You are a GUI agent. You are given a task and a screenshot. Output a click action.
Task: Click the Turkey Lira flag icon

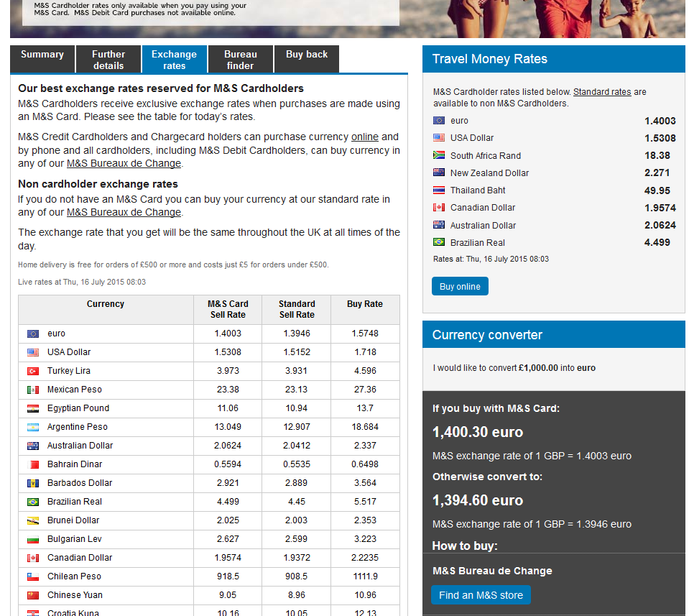33,372
